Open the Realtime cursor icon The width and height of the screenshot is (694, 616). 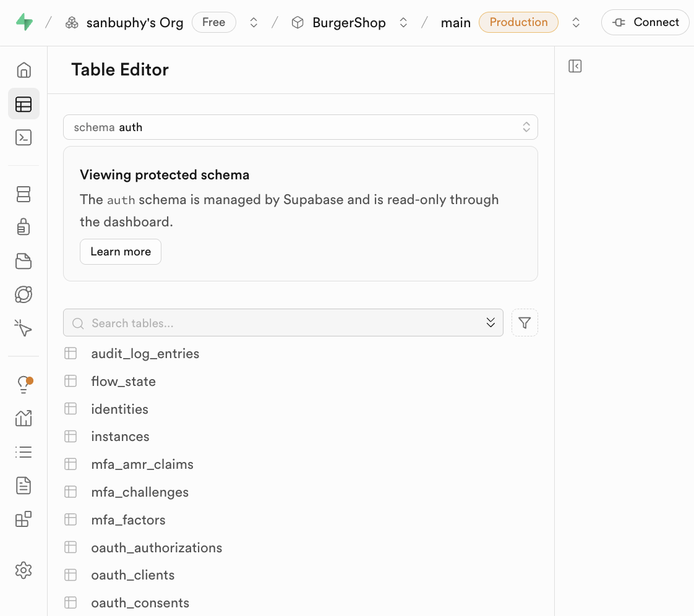[x=24, y=328]
